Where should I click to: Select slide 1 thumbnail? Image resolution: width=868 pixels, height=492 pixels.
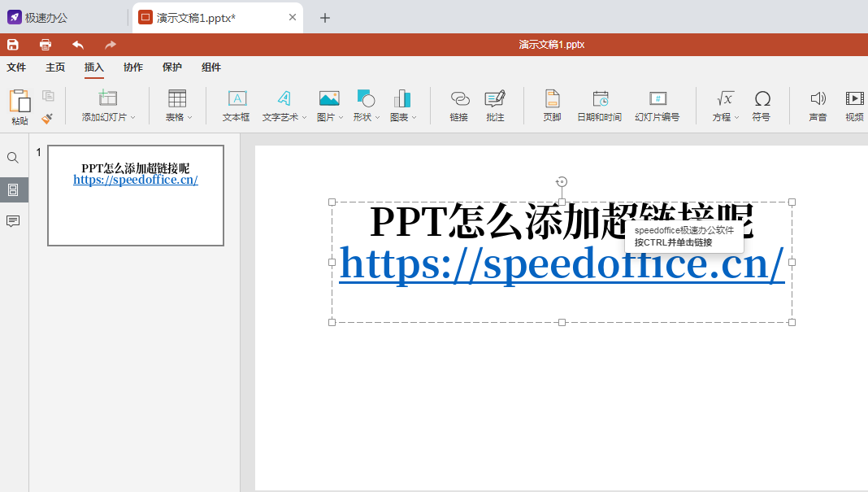[x=136, y=196]
